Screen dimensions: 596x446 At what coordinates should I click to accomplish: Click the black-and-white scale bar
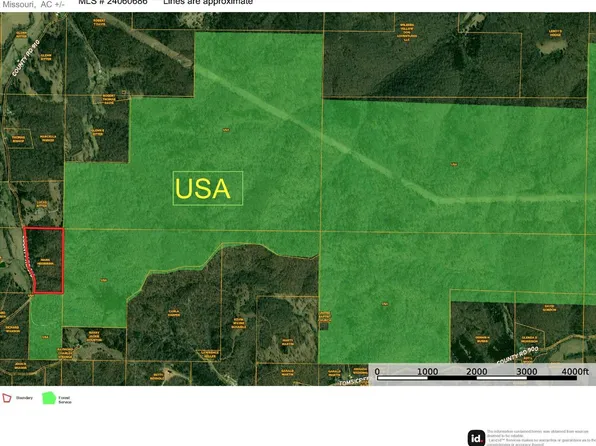477,378
